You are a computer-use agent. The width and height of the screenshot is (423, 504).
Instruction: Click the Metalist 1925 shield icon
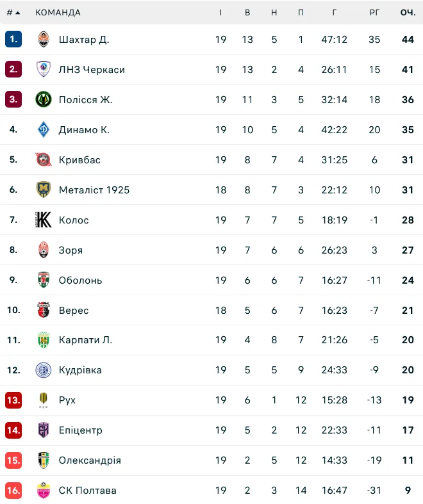(x=44, y=190)
